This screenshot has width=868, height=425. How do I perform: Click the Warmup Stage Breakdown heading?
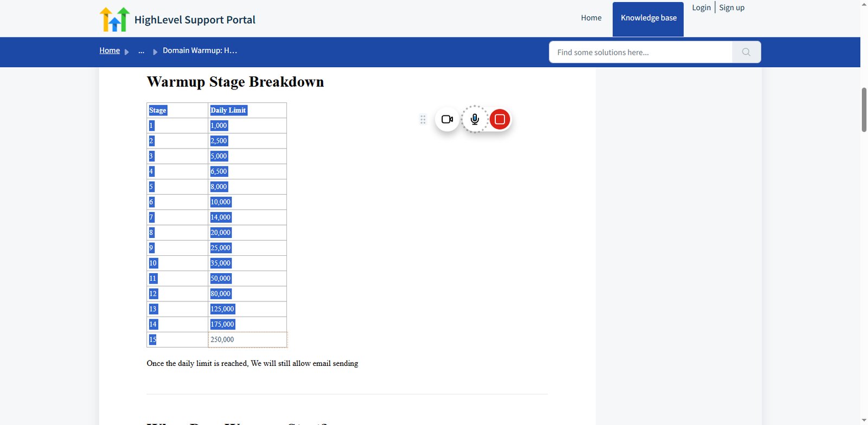point(235,82)
